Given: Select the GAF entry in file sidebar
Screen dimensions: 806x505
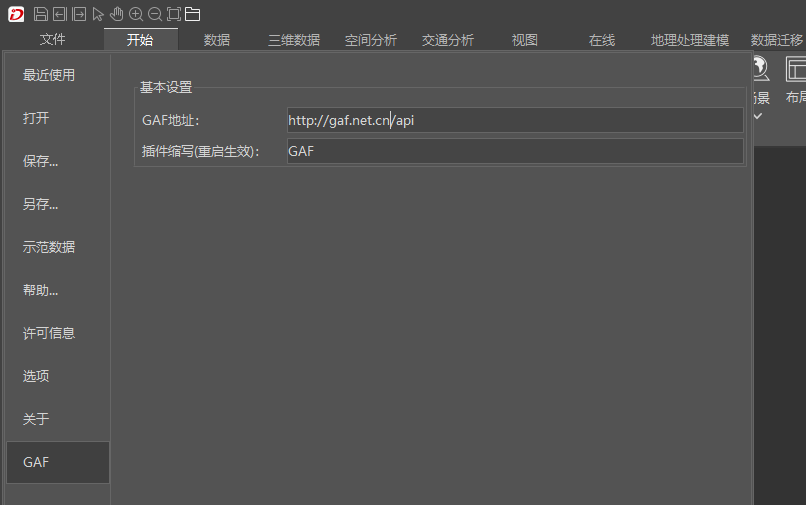Looking at the screenshot, I should click(58, 462).
